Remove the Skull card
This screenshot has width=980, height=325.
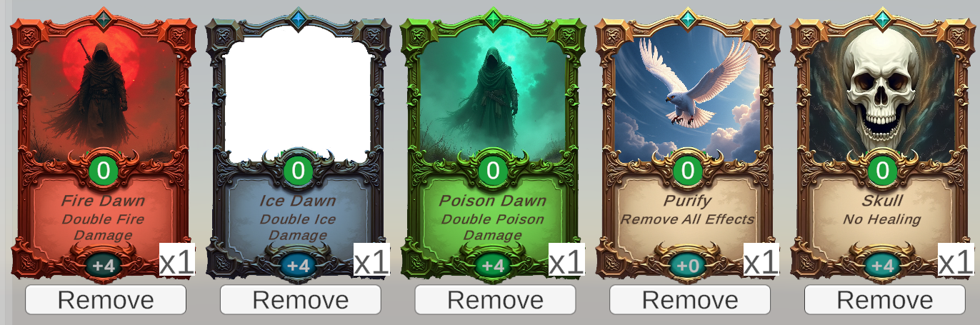pos(884,300)
